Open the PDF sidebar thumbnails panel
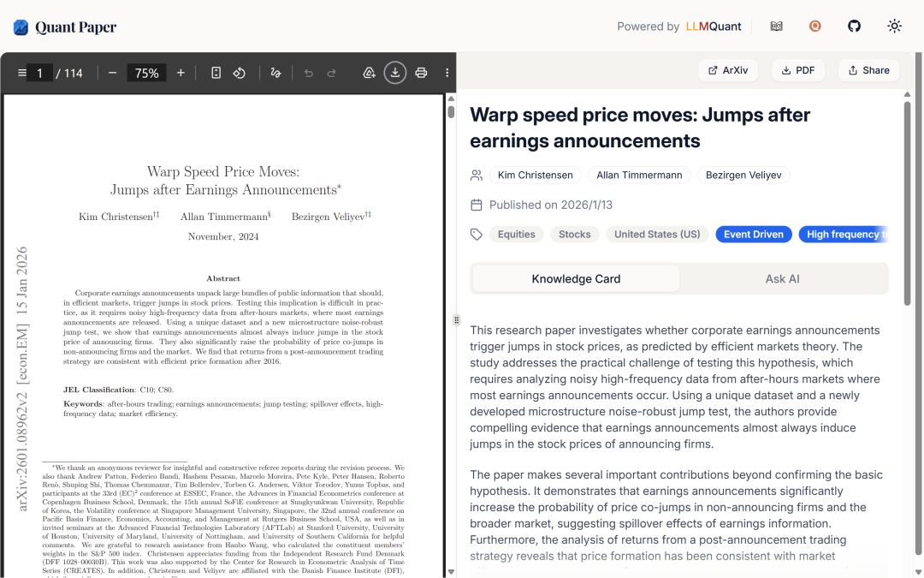Viewport: 924px width, 578px height. coord(21,72)
